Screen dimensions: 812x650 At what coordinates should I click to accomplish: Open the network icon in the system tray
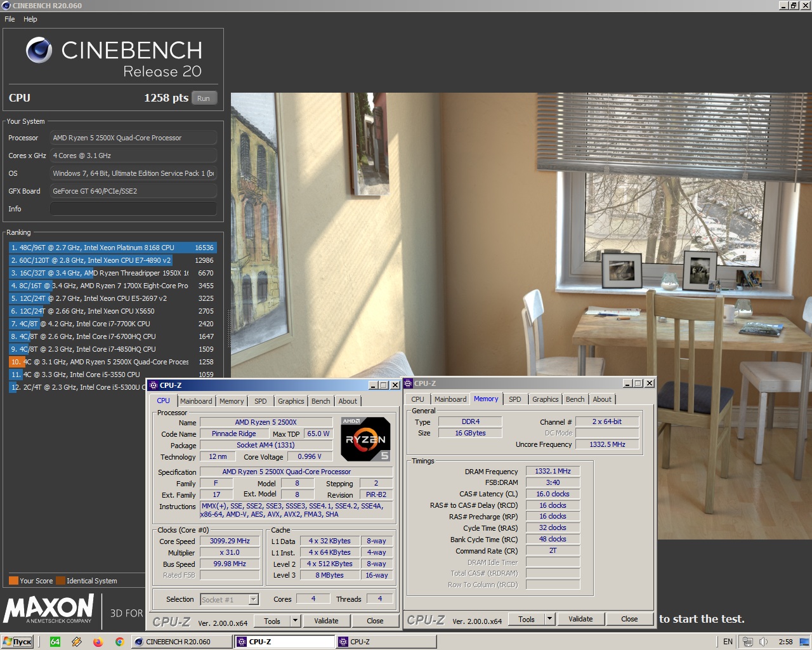(748, 642)
